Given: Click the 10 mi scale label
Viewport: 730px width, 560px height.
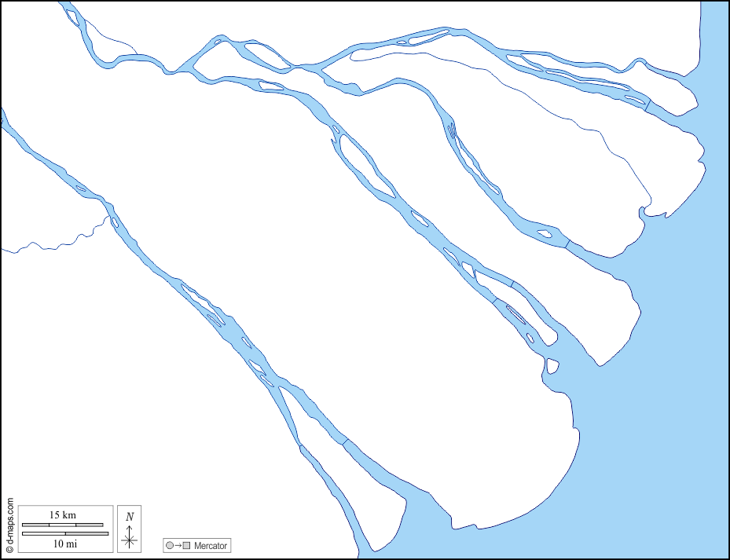Looking at the screenshot, I should pos(65,544).
